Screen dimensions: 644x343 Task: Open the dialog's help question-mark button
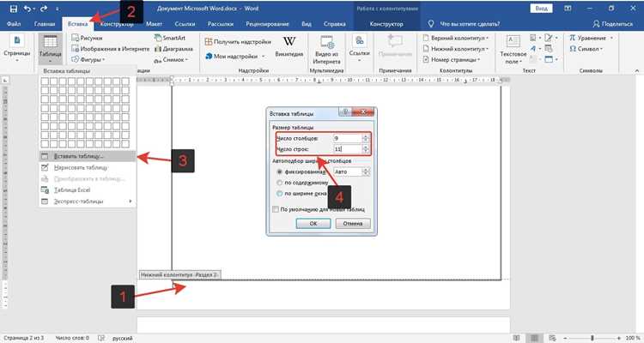pyautogui.click(x=345, y=112)
